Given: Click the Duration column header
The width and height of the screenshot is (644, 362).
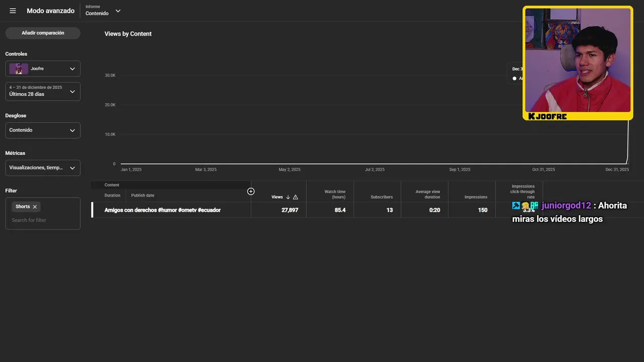Looking at the screenshot, I should [x=112, y=196].
